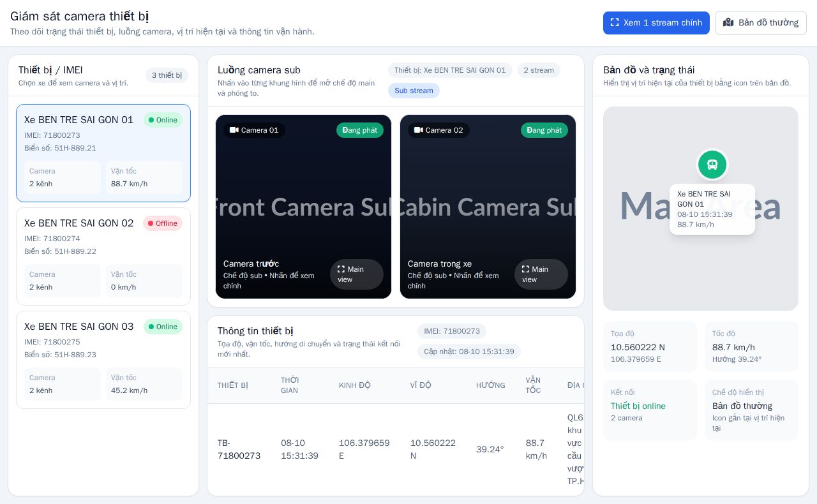The height and width of the screenshot is (504, 817).
Task: Click the video camera icon on Camera 02 label
Action: pos(419,130)
